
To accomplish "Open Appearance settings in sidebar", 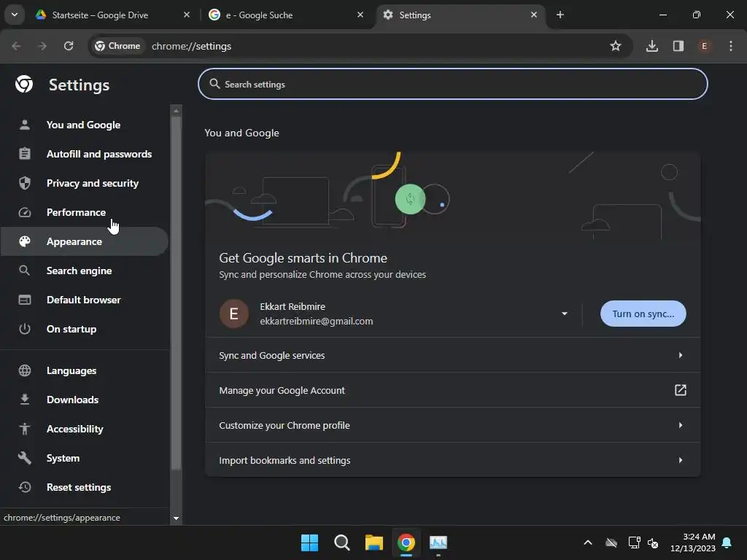I will [x=84, y=241].
